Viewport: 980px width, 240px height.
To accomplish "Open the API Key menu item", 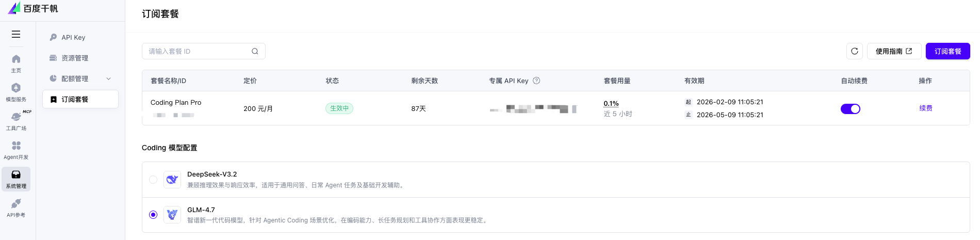I will point(73,37).
